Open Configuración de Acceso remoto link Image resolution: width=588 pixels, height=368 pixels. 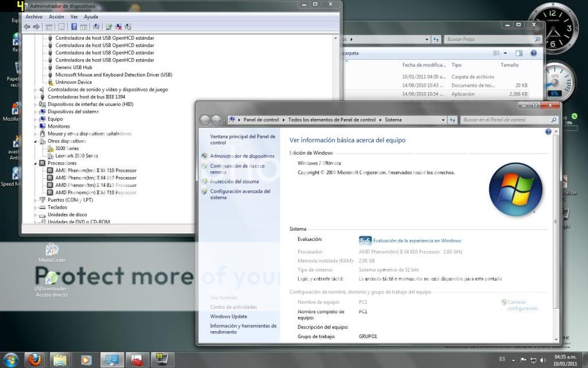click(237, 169)
